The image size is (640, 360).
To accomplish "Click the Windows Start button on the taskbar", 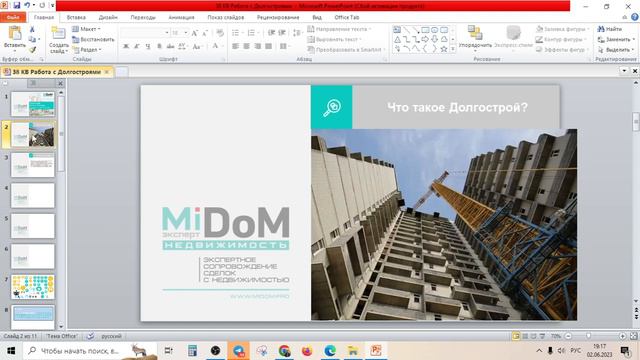I will tap(11, 351).
